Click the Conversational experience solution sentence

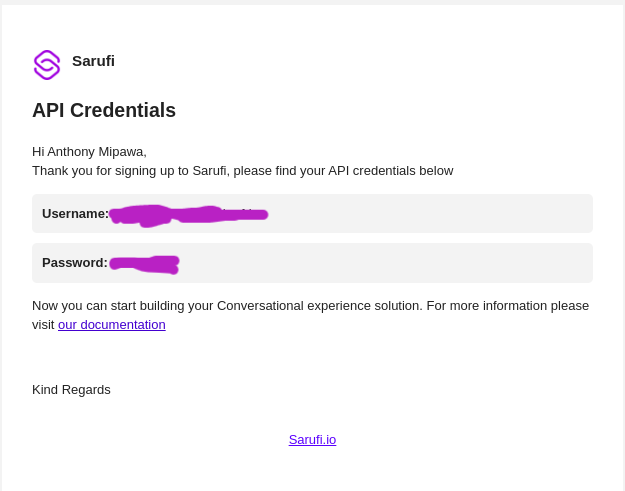pyautogui.click(x=227, y=306)
